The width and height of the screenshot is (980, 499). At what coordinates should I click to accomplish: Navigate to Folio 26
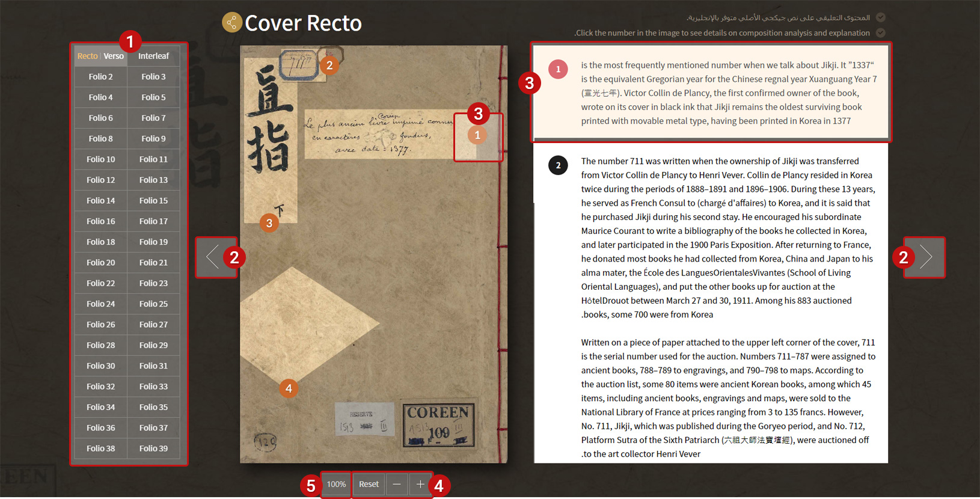pyautogui.click(x=101, y=324)
